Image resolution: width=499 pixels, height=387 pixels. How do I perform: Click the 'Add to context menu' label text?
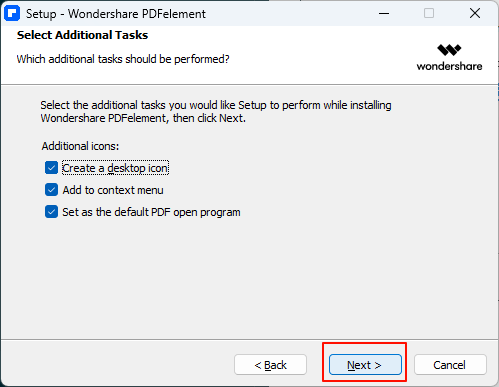pos(113,190)
